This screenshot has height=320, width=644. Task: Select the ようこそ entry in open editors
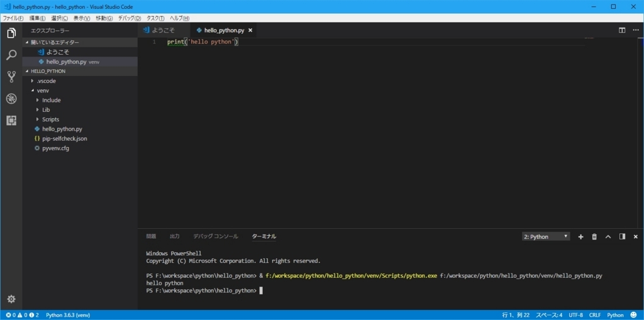click(x=80, y=52)
